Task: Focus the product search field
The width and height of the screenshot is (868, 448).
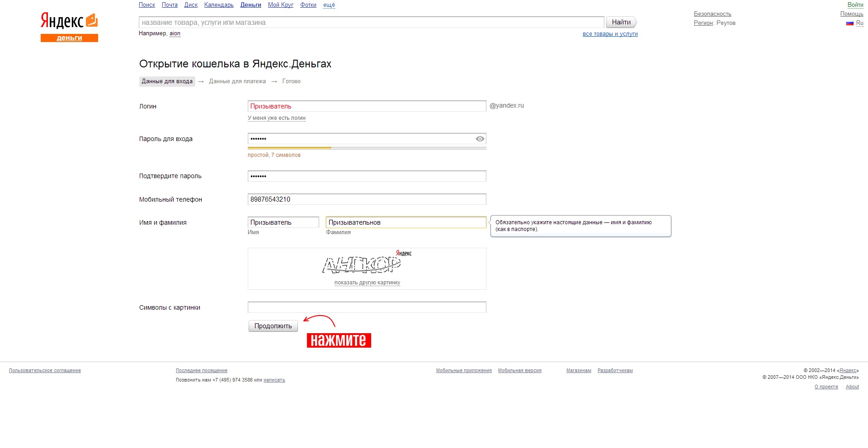Action: pos(371,22)
